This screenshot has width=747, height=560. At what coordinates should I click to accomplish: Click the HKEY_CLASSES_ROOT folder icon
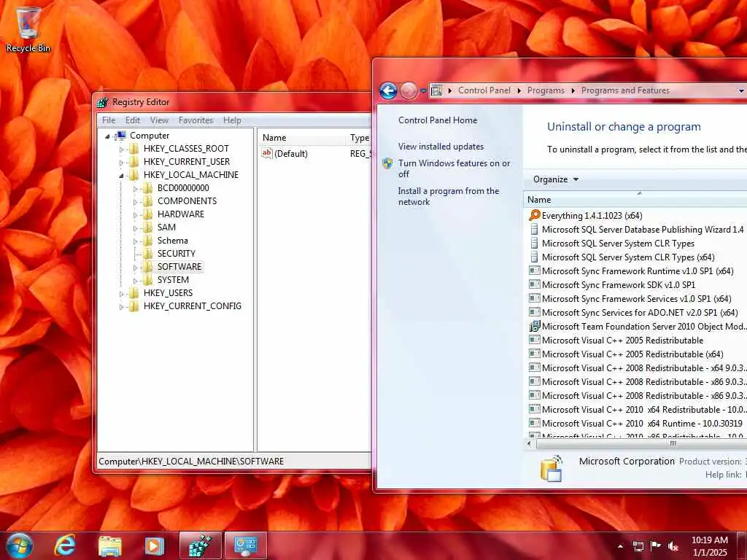click(x=134, y=149)
